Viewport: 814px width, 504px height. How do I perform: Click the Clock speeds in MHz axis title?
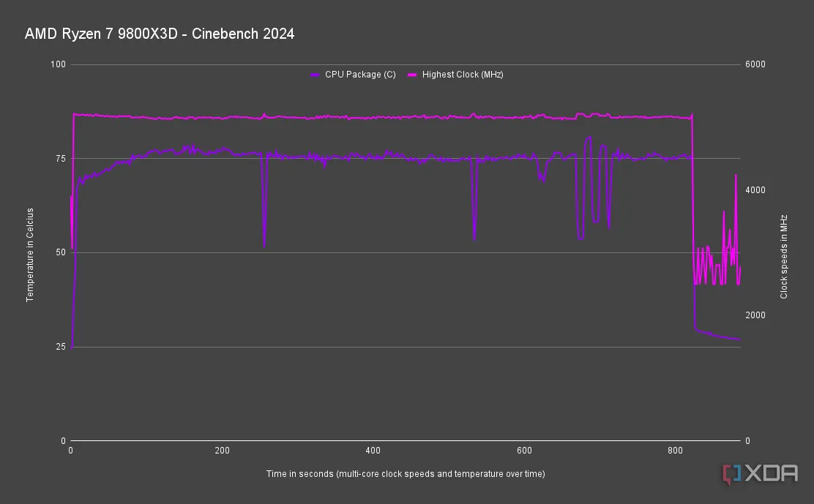[783, 256]
